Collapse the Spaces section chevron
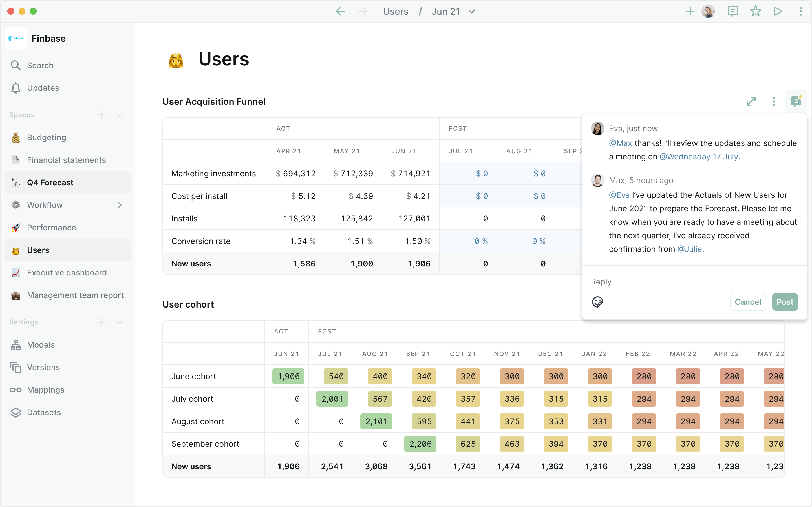This screenshot has height=507, width=812. tap(120, 115)
